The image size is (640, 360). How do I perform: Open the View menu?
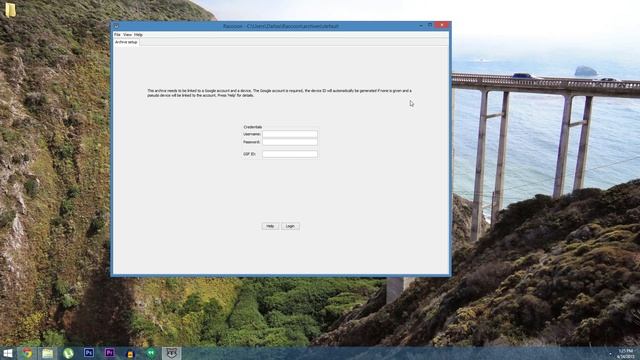[x=127, y=35]
